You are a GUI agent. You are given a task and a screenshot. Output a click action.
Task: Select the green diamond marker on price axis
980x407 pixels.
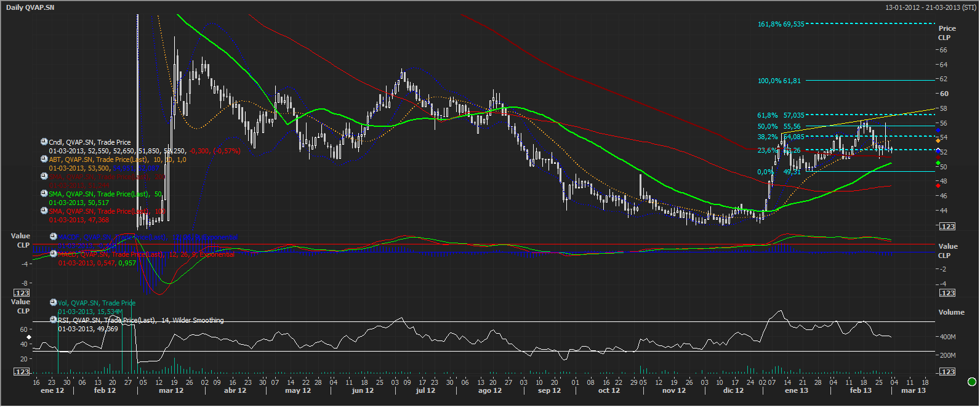click(x=938, y=163)
